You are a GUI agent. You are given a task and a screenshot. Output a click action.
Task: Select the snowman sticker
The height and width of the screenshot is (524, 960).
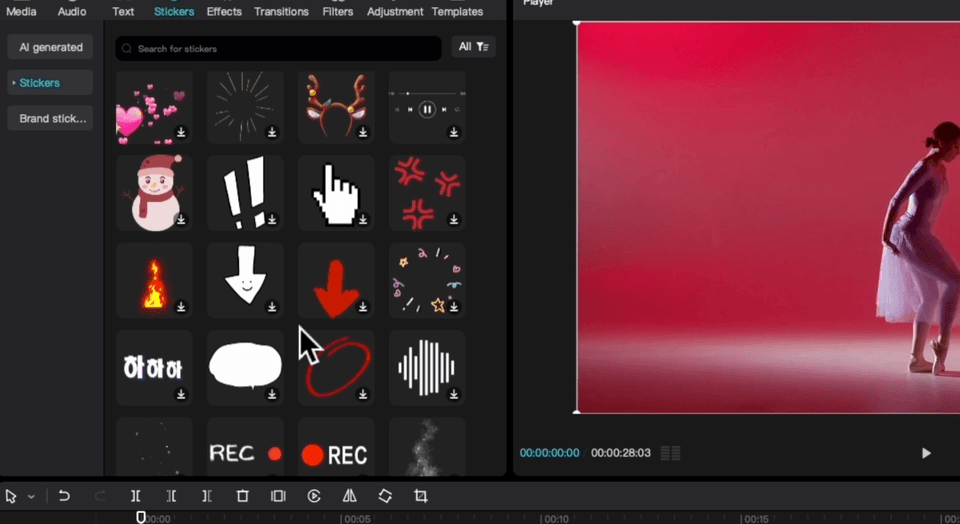pos(154,193)
